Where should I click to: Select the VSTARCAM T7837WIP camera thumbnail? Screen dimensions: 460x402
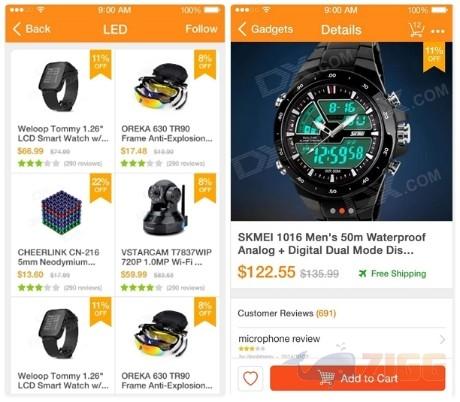(x=166, y=207)
